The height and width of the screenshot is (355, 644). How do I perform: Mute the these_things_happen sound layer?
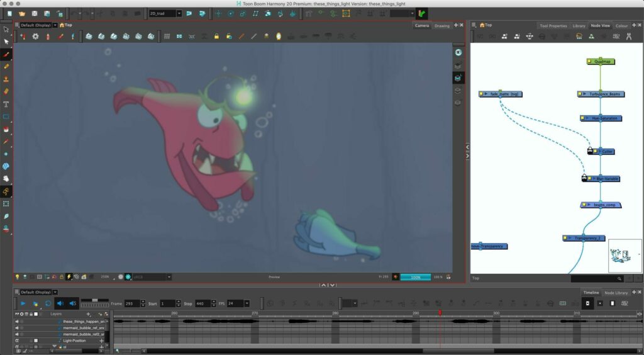[x=17, y=322]
